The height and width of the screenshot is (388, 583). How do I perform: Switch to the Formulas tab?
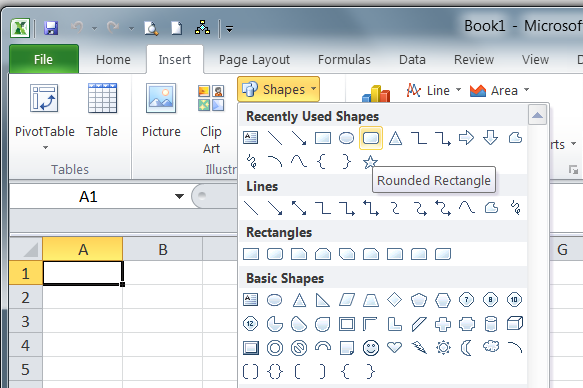pos(344,59)
